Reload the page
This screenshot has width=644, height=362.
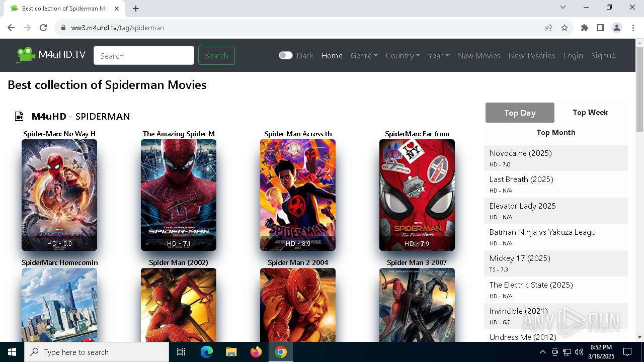(x=43, y=28)
